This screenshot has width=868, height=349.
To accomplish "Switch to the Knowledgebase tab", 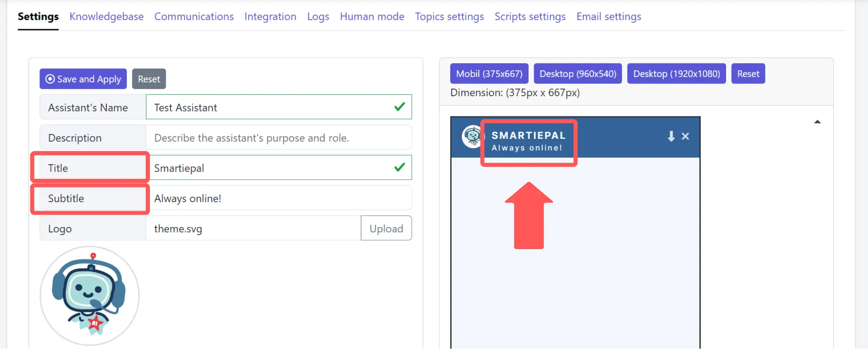I will [106, 16].
